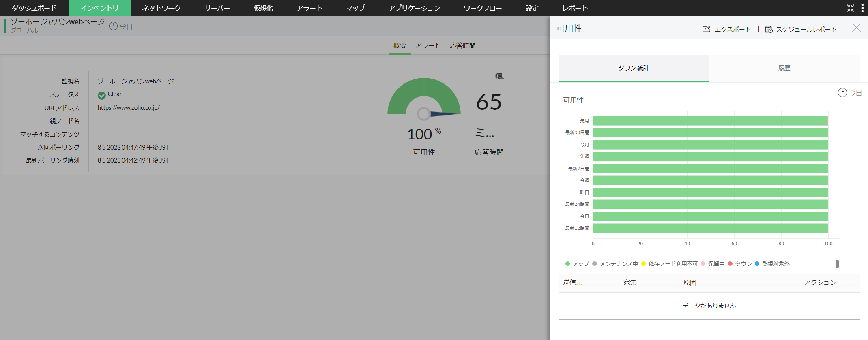Click the collapse fullscreen icon in top bar
868x340 pixels.
(x=851, y=8)
